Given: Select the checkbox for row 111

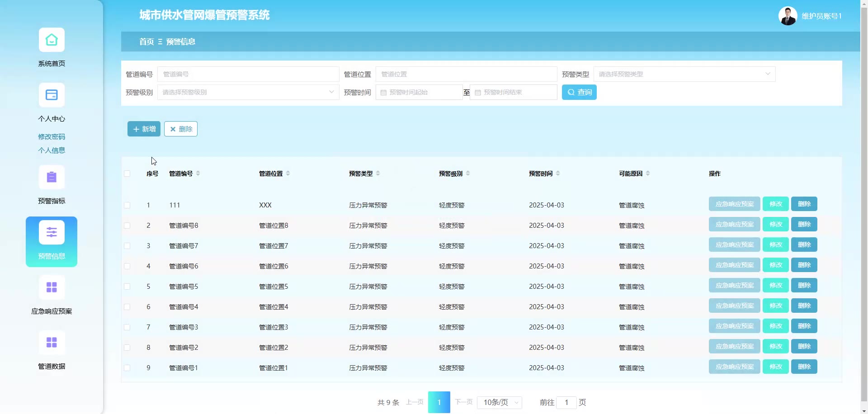Looking at the screenshot, I should coord(127,205).
